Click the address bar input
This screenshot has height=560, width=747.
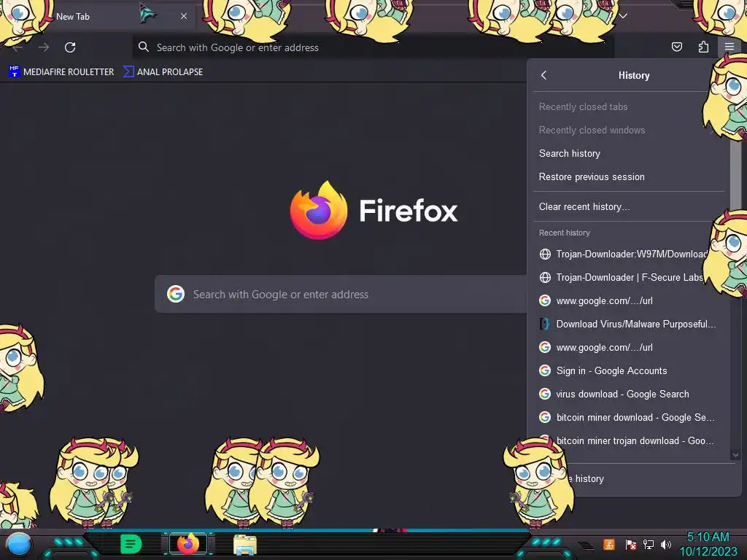coord(373,47)
